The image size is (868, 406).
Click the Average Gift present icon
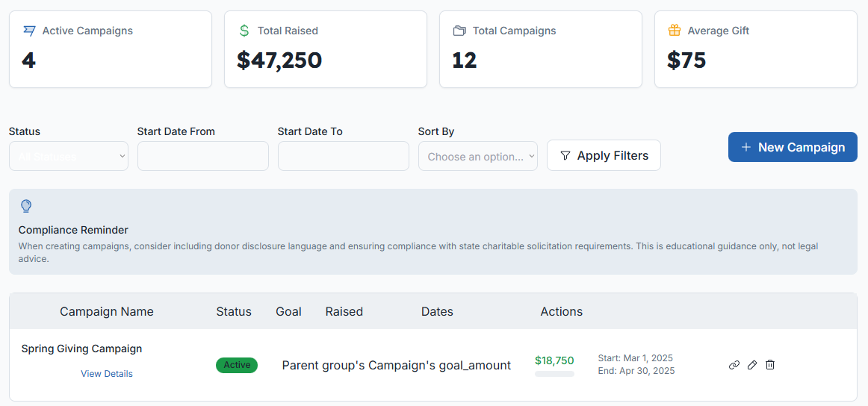pyautogui.click(x=675, y=31)
